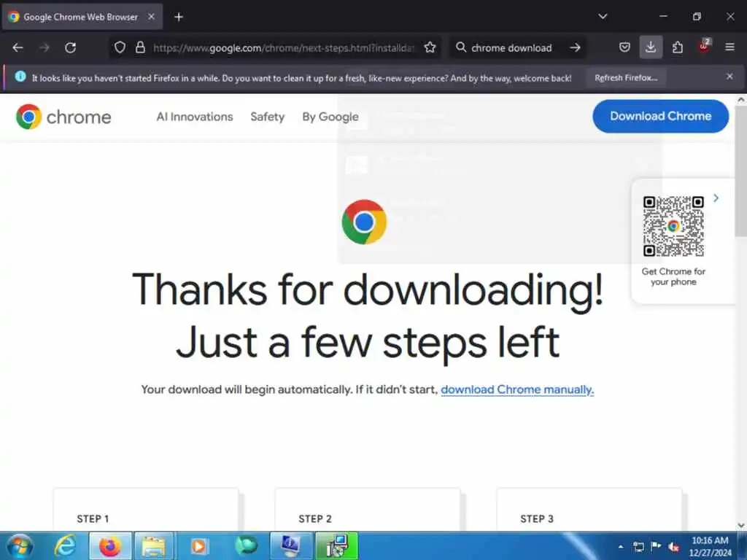
Task: Click the address bar URL field
Action: [284, 47]
